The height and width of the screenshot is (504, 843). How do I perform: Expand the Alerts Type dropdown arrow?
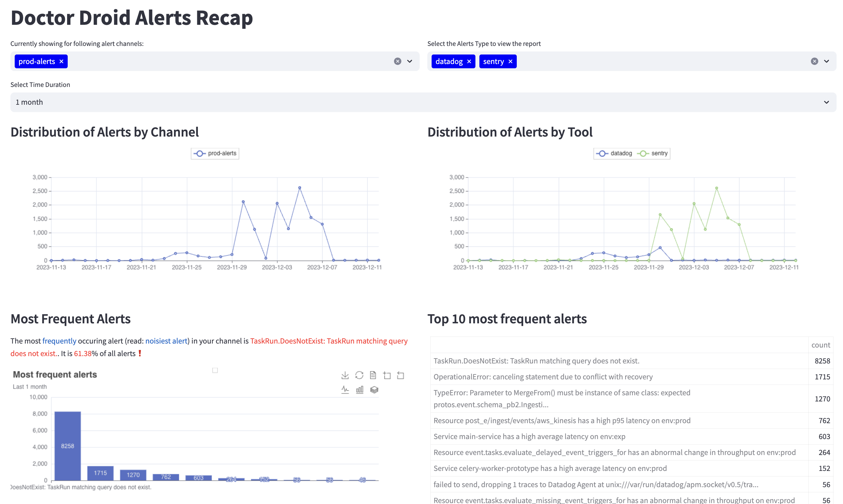826,62
